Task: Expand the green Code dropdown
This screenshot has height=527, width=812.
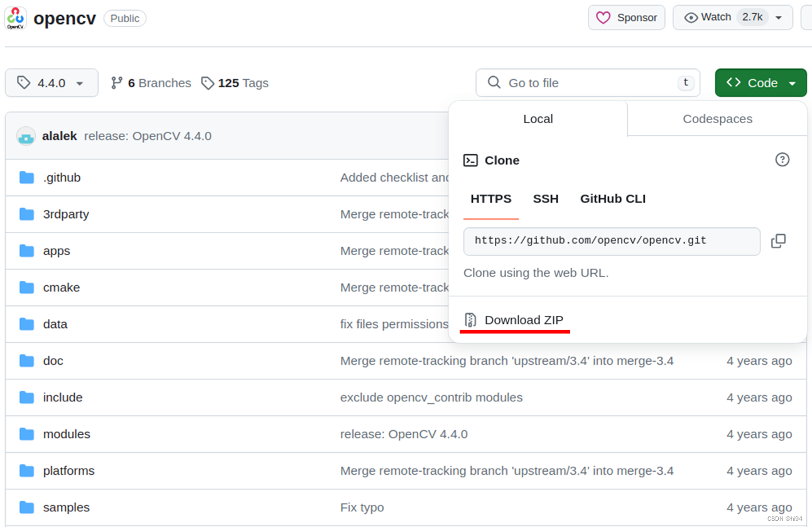Action: [x=761, y=82]
